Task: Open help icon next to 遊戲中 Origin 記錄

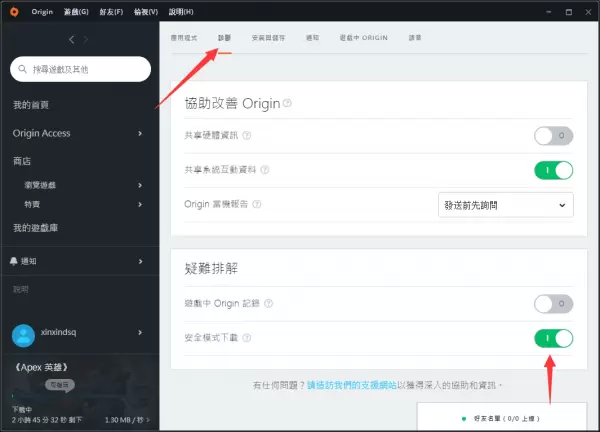Action: 269,303
